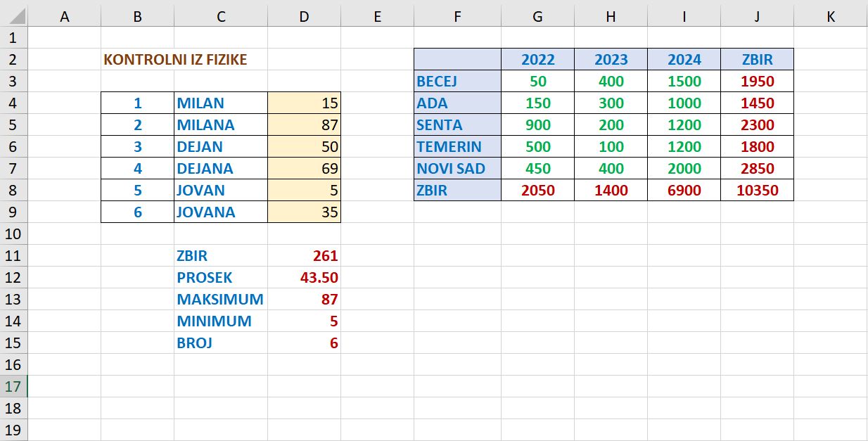Select column G header
This screenshot has height=441, width=868.
[537, 17]
